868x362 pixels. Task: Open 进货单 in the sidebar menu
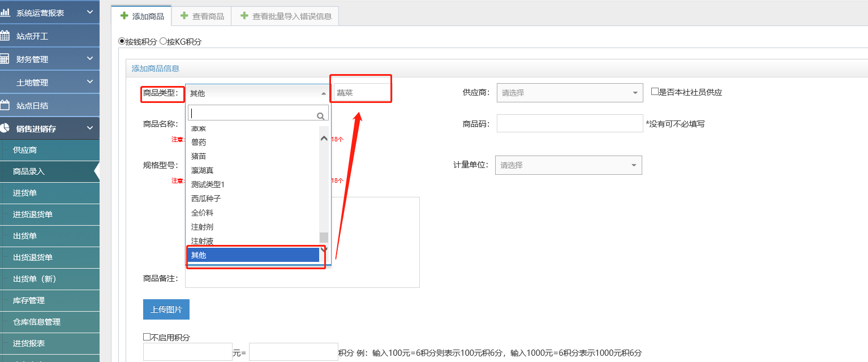coord(25,193)
